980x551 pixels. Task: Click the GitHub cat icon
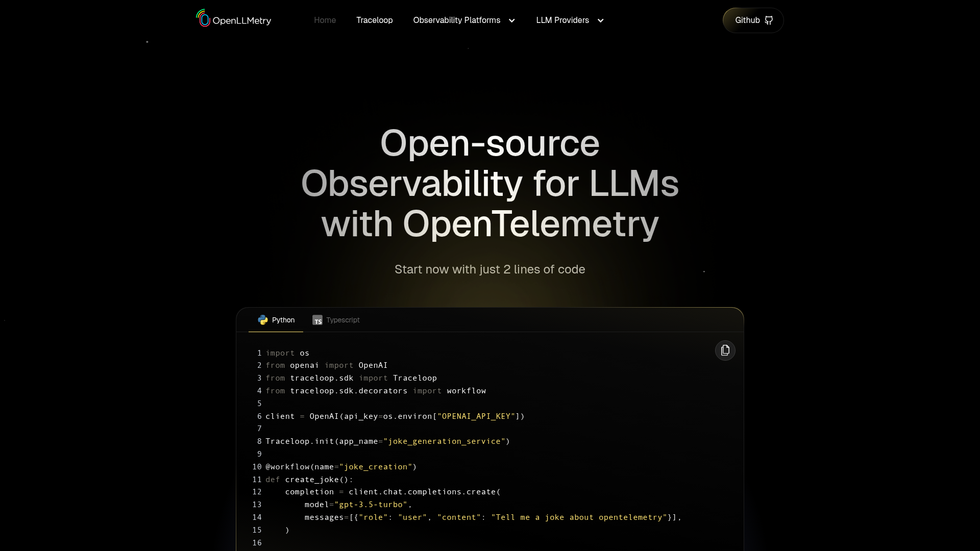click(769, 20)
